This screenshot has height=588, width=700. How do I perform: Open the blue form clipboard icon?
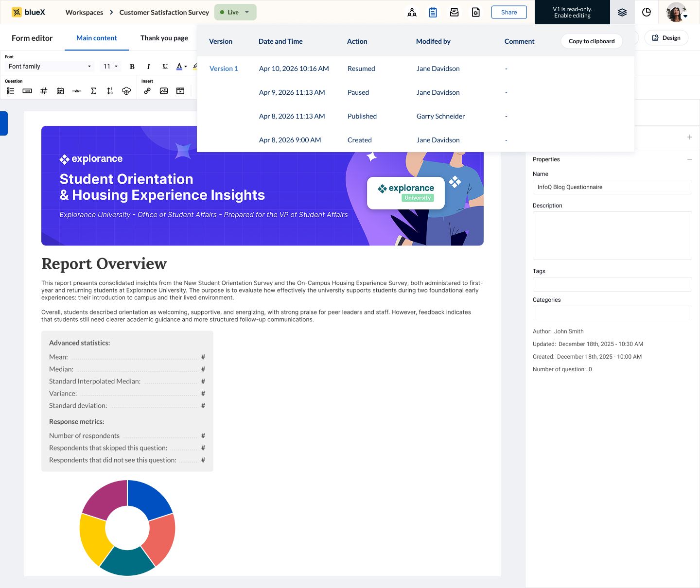coord(433,12)
